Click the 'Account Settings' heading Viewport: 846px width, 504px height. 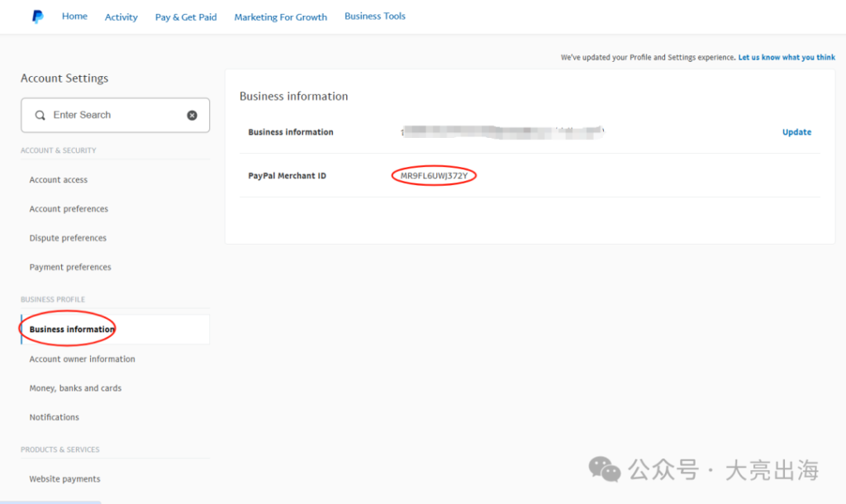(x=64, y=78)
